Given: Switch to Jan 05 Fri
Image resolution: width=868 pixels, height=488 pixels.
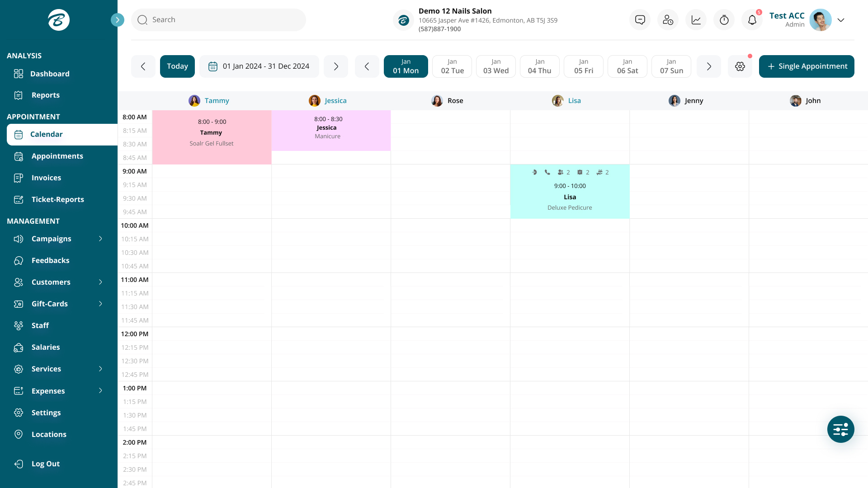Looking at the screenshot, I should point(583,66).
